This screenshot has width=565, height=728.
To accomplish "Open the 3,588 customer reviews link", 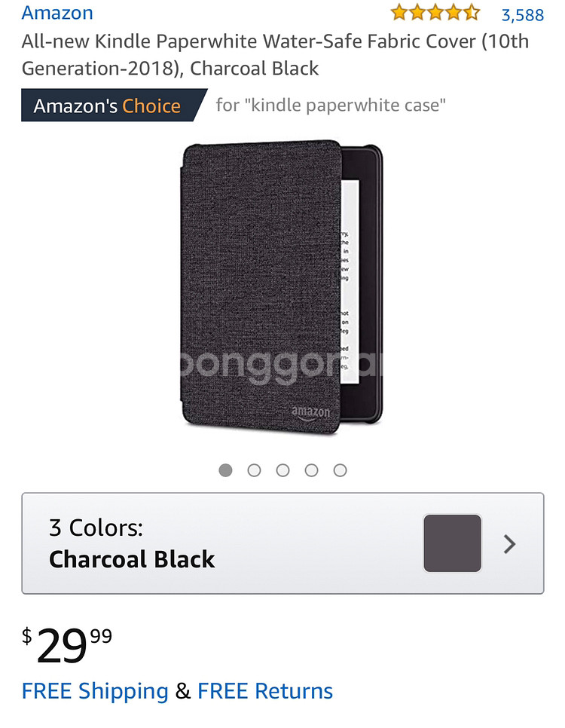I will click(522, 15).
